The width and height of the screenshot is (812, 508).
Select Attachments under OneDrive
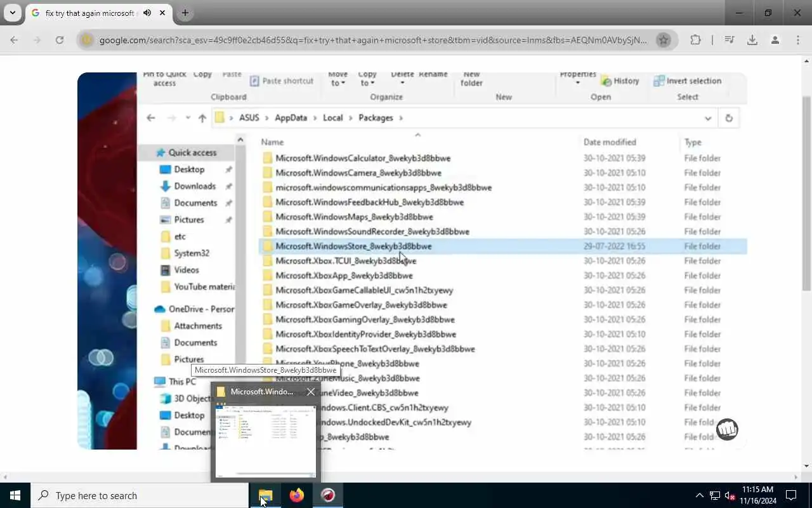198,326
